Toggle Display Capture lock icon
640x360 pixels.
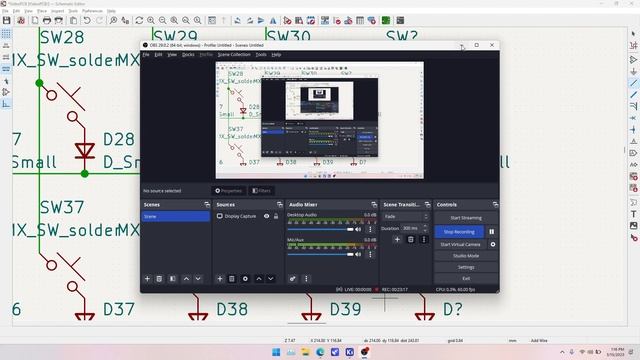[276, 216]
